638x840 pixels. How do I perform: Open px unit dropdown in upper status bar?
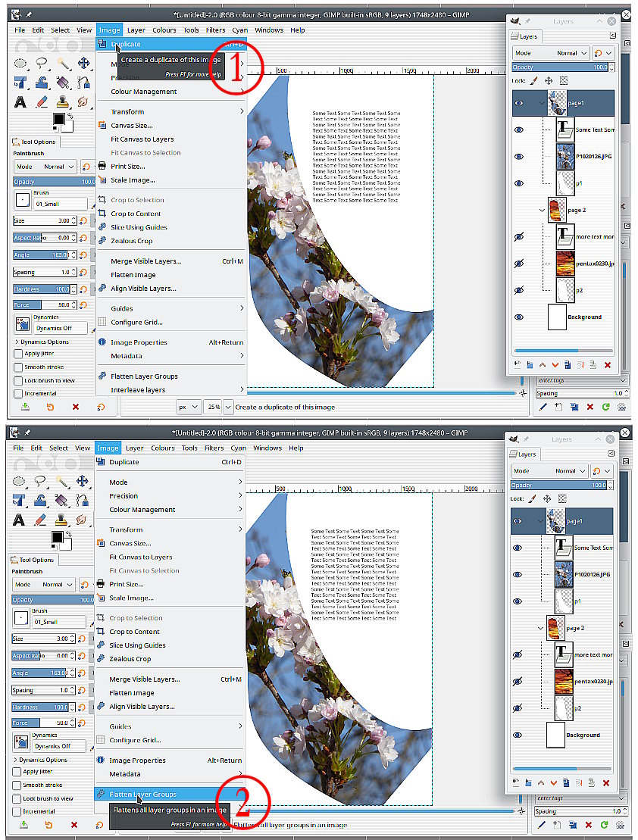tap(189, 408)
